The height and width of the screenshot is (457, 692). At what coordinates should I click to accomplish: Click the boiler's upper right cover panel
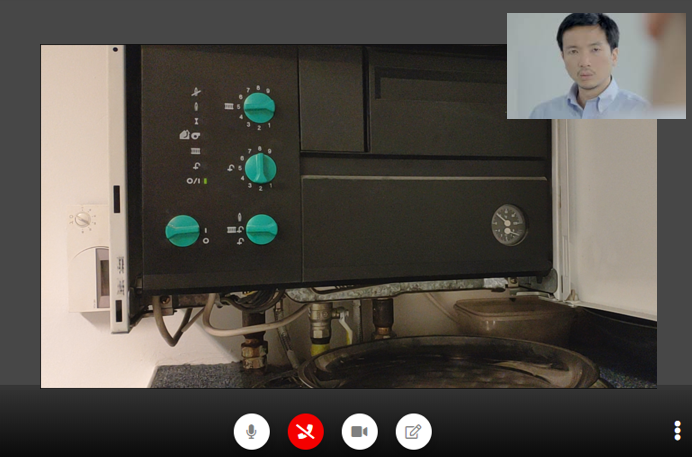pyautogui.click(x=455, y=100)
